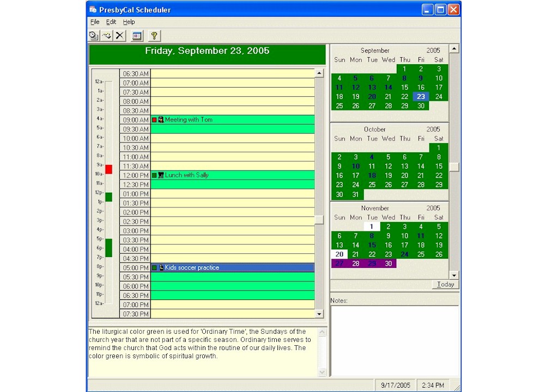Click the red time marker on the hour sidebar

click(108, 169)
